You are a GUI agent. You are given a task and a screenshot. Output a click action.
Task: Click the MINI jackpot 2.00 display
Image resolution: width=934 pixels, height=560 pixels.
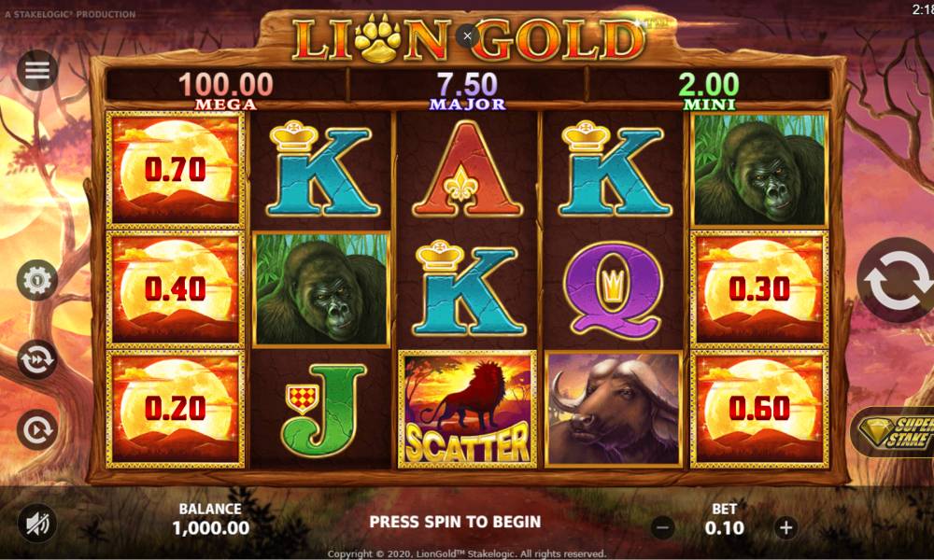click(x=709, y=91)
